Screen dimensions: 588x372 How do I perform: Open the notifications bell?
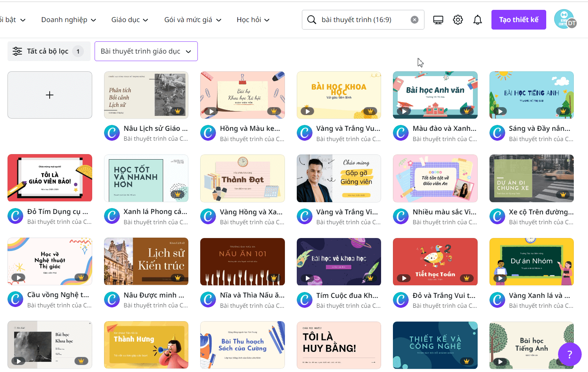[477, 19]
